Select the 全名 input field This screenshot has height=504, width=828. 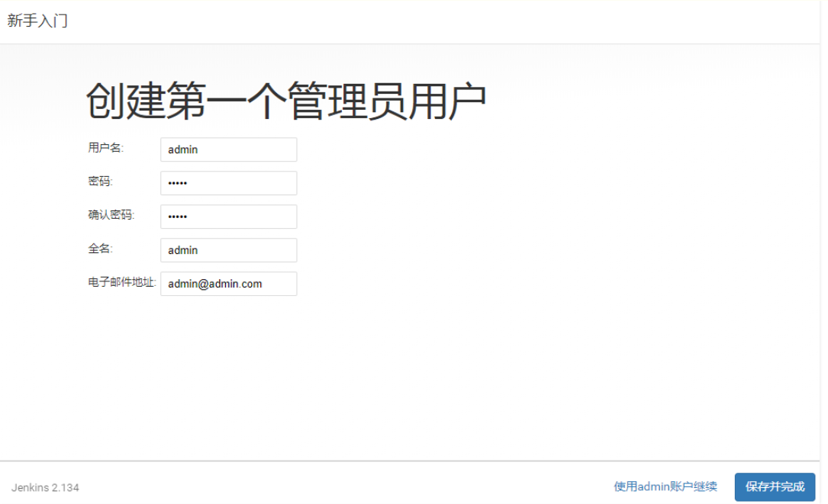pyautogui.click(x=229, y=250)
